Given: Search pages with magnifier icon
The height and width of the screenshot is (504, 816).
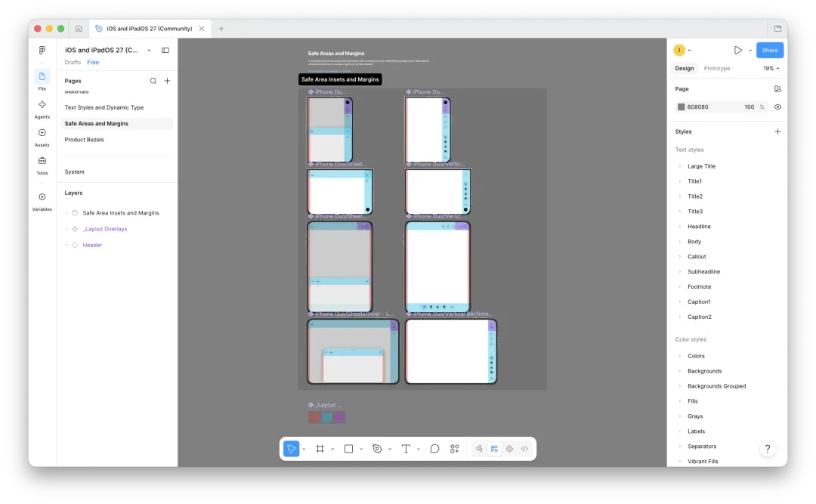Looking at the screenshot, I should 153,81.
